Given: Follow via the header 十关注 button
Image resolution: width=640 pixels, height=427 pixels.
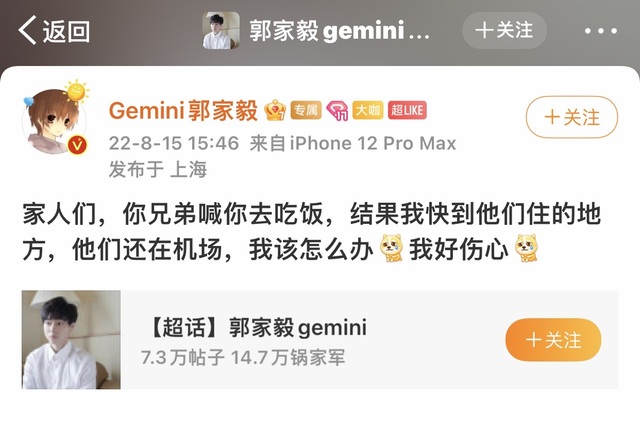Looking at the screenshot, I should coord(504,31).
